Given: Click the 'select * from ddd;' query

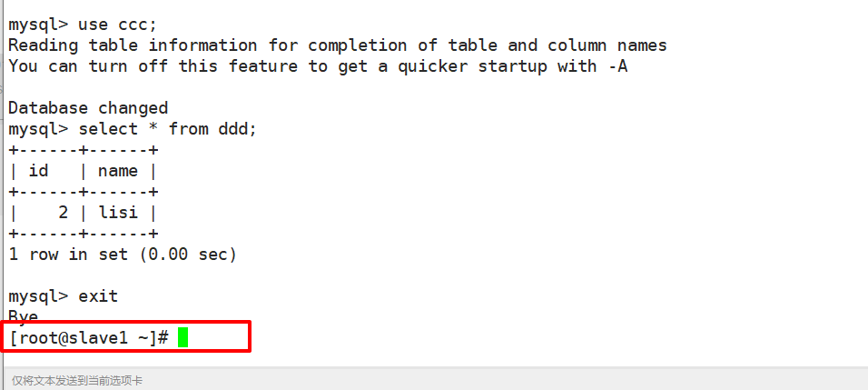Looking at the screenshot, I should point(167,129).
